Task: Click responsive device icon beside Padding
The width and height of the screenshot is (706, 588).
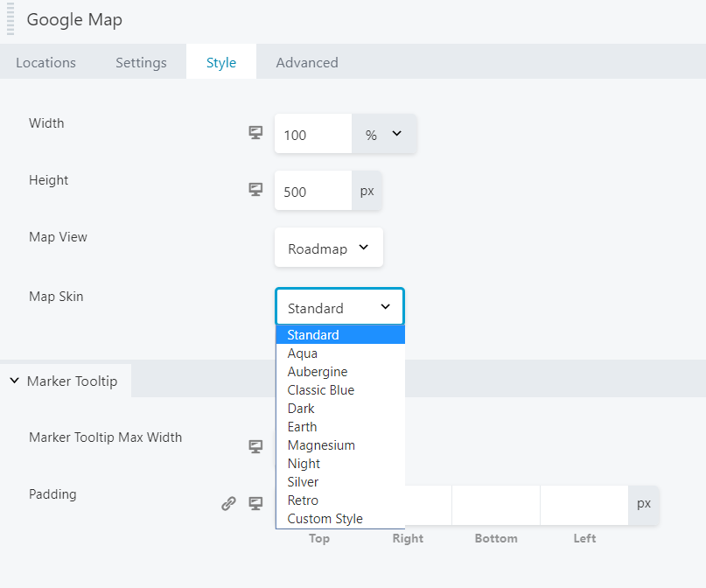Action: 255,503
